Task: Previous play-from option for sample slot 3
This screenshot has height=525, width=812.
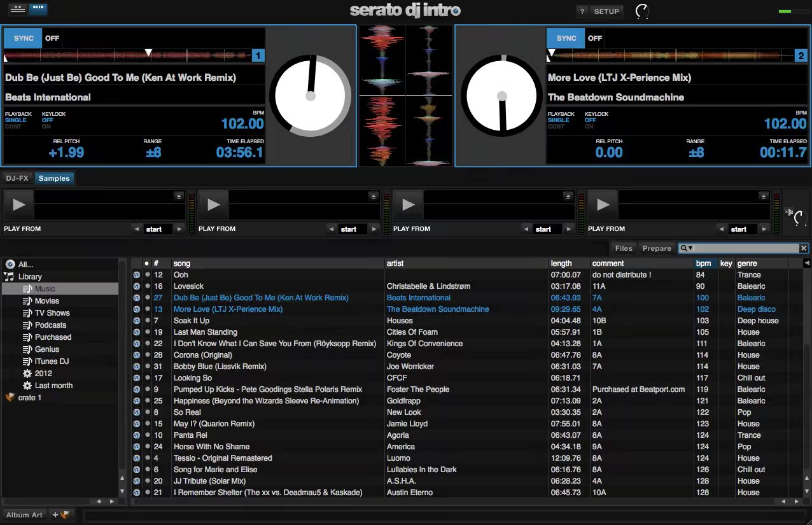Action: tap(526, 229)
